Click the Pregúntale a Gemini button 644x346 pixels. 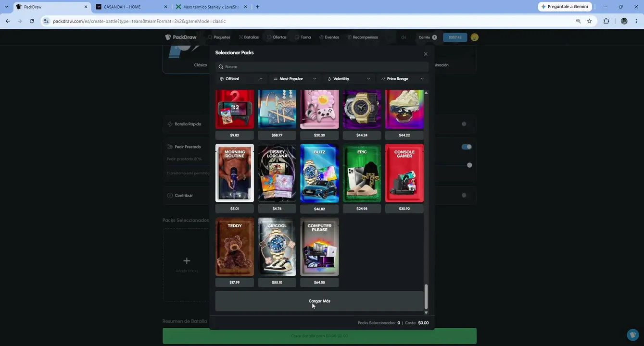(565, 7)
